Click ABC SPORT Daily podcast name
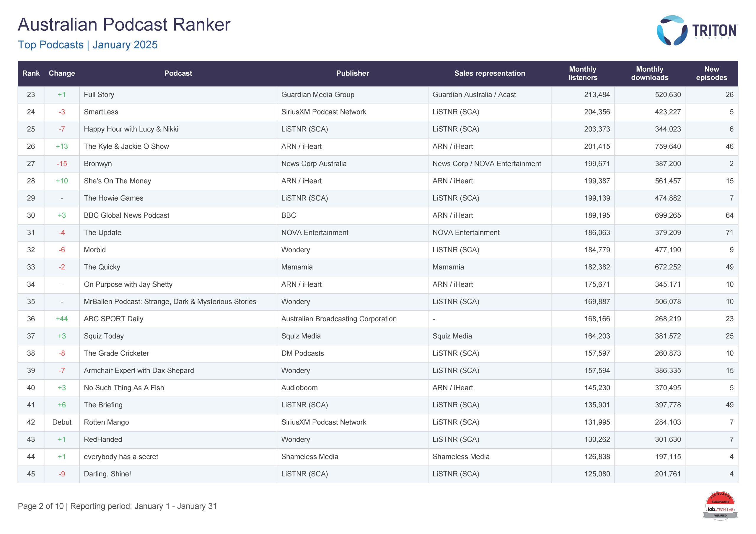This screenshot has width=756, height=534. (x=113, y=319)
